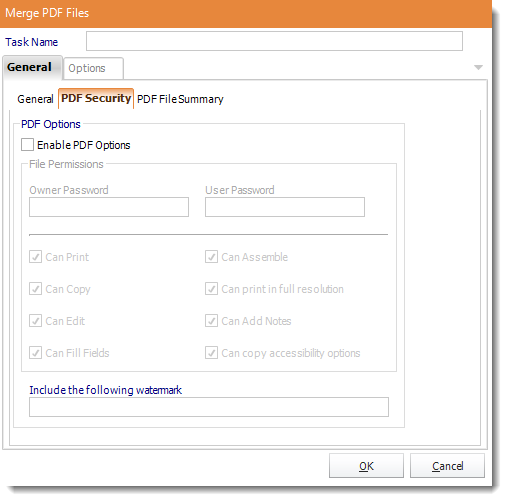The width and height of the screenshot is (507, 501).
Task: Toggle the Can Fill Fields checkbox
Action: click(35, 353)
